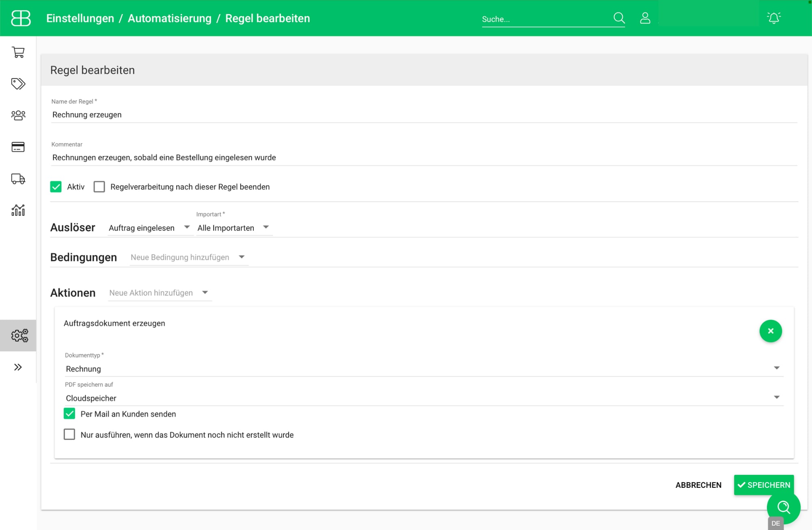The width and height of the screenshot is (812, 530).
Task: Open Neue Aktion hinzufügen dropdown
Action: [x=160, y=293]
